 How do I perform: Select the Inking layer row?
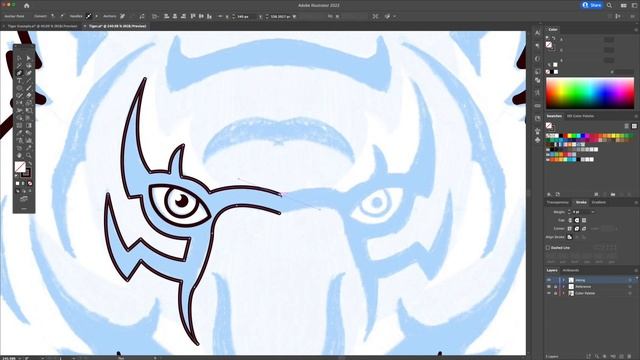[591, 280]
